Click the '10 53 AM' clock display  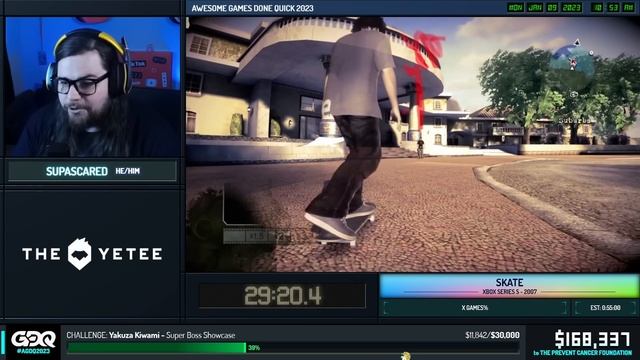pos(613,8)
